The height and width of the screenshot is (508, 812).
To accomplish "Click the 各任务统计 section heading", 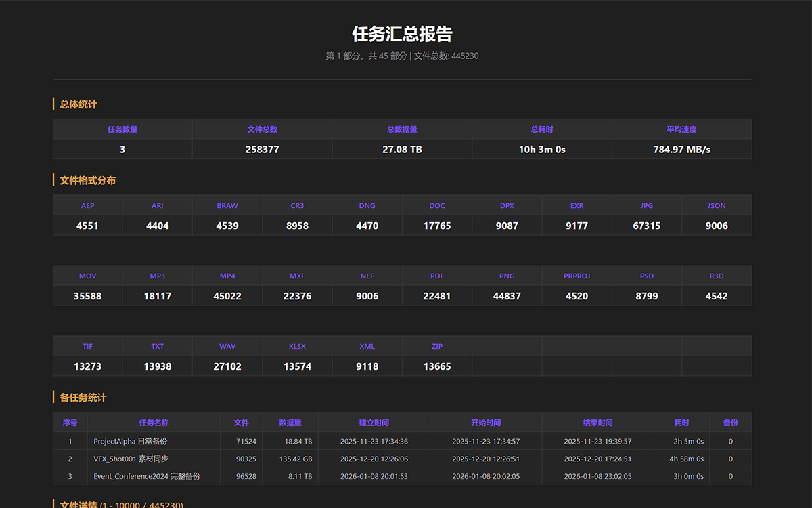I will click(83, 398).
